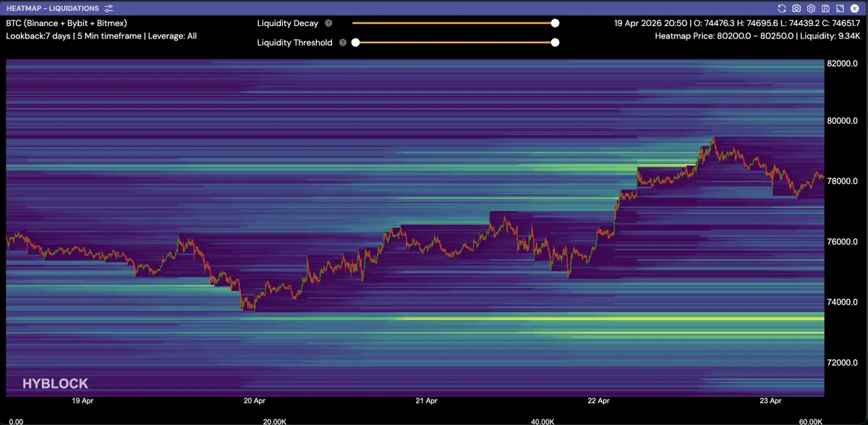Click the 80000.0 price axis label
Screen dimensions: 868x425
tap(843, 121)
